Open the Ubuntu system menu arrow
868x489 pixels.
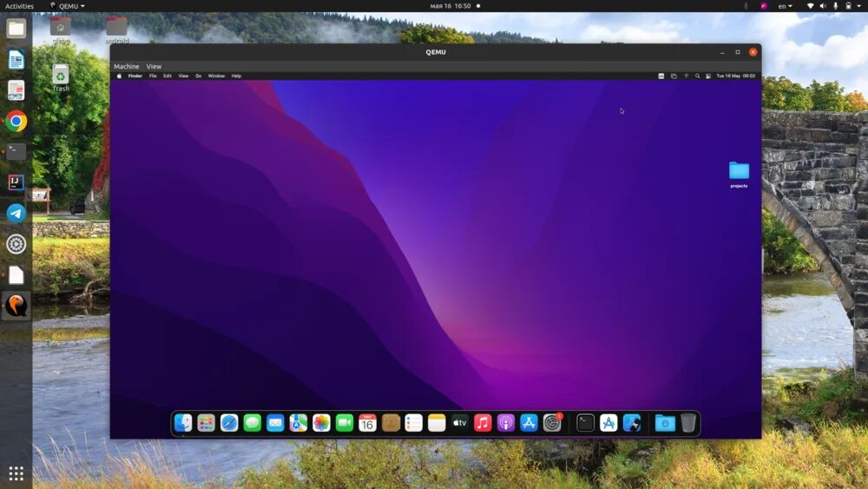click(859, 6)
